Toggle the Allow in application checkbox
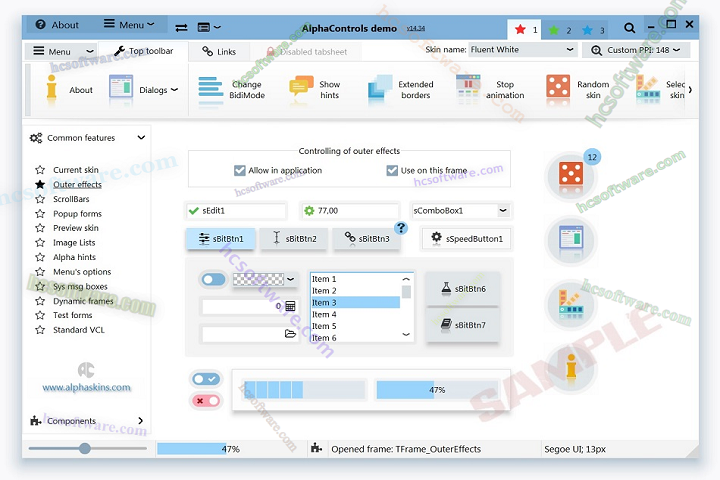 (x=240, y=170)
